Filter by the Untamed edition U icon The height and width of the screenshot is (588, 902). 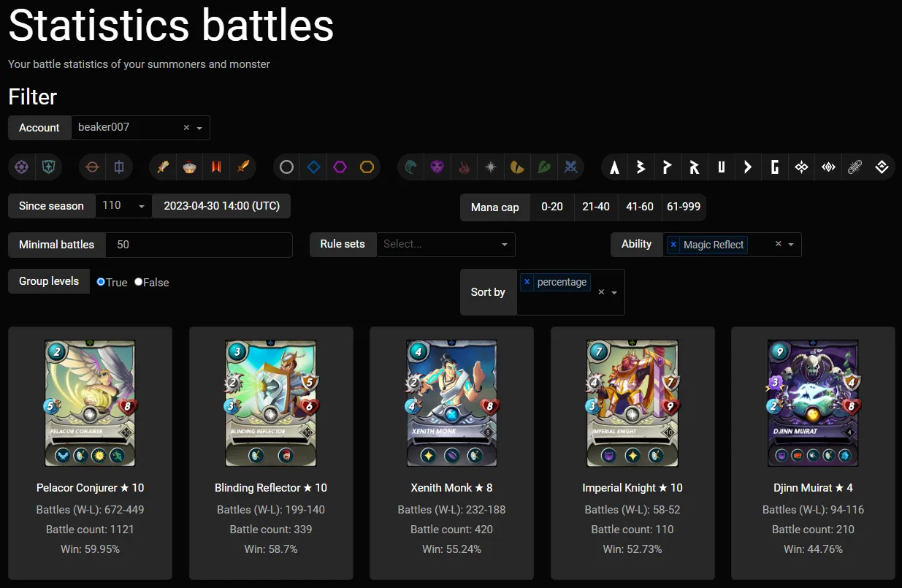[722, 167]
